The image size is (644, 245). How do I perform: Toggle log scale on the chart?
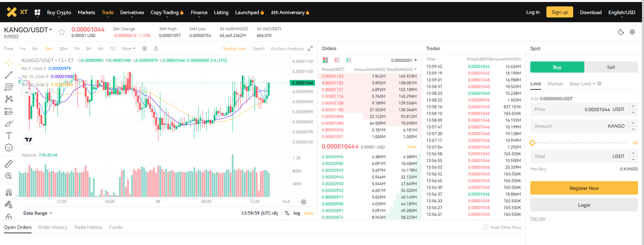[x=297, y=213]
